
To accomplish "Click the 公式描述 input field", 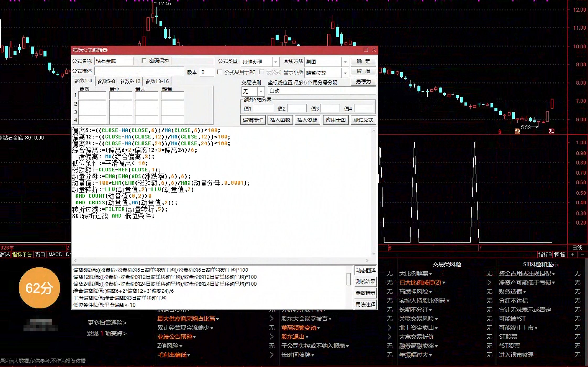I will coord(139,71).
